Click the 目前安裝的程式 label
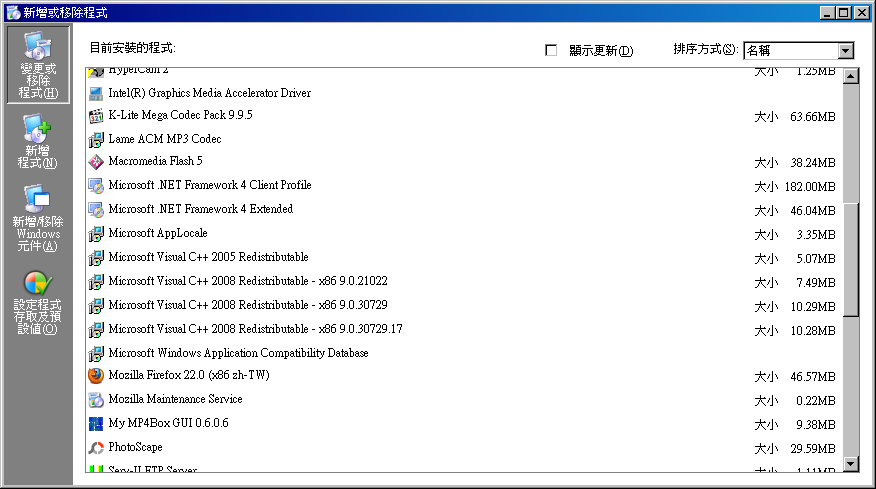This screenshot has height=489, width=876. (132, 48)
